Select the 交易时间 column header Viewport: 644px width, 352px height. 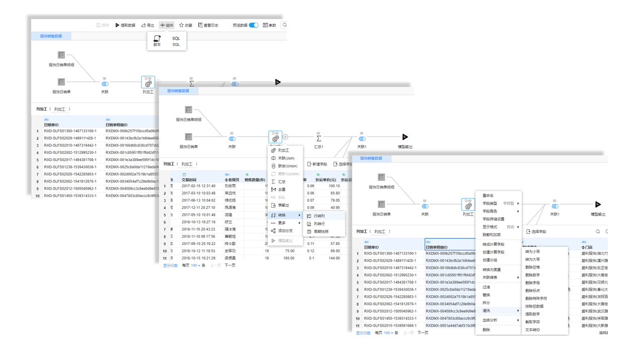[189, 180]
